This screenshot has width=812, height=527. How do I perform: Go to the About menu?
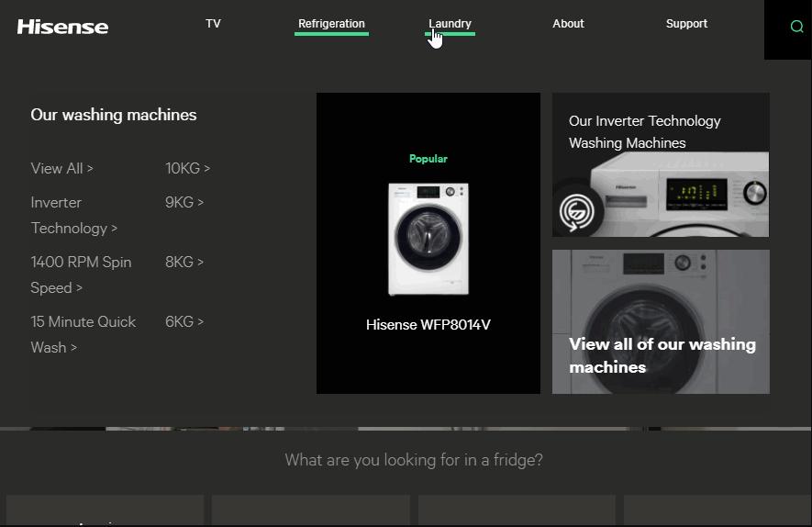pos(568,24)
